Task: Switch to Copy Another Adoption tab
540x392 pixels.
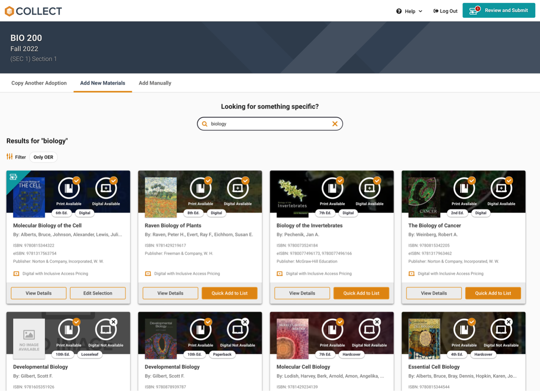Action: pos(39,83)
